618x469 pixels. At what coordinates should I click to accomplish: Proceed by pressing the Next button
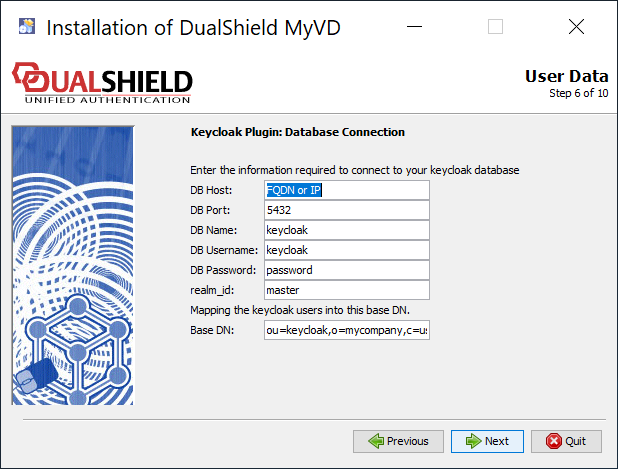click(487, 441)
